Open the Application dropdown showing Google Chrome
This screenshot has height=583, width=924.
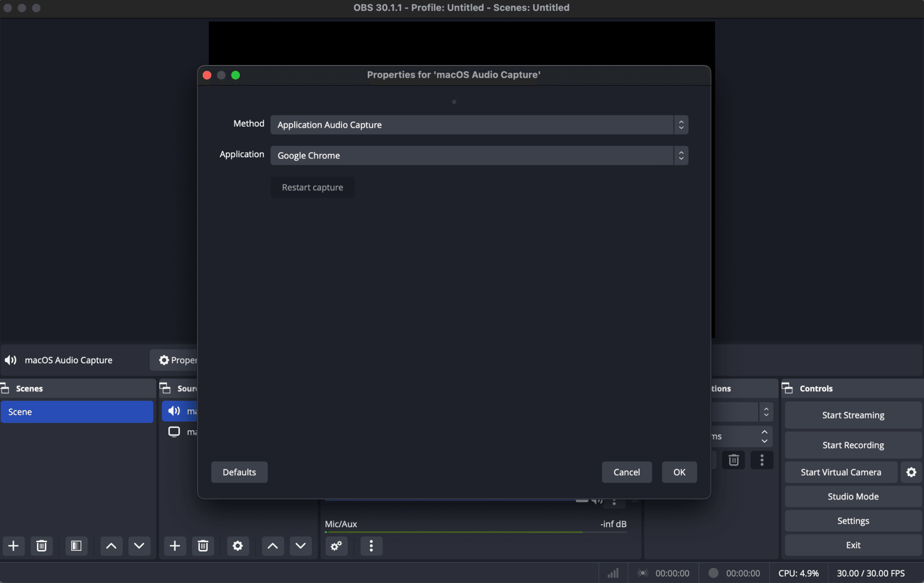(x=479, y=155)
